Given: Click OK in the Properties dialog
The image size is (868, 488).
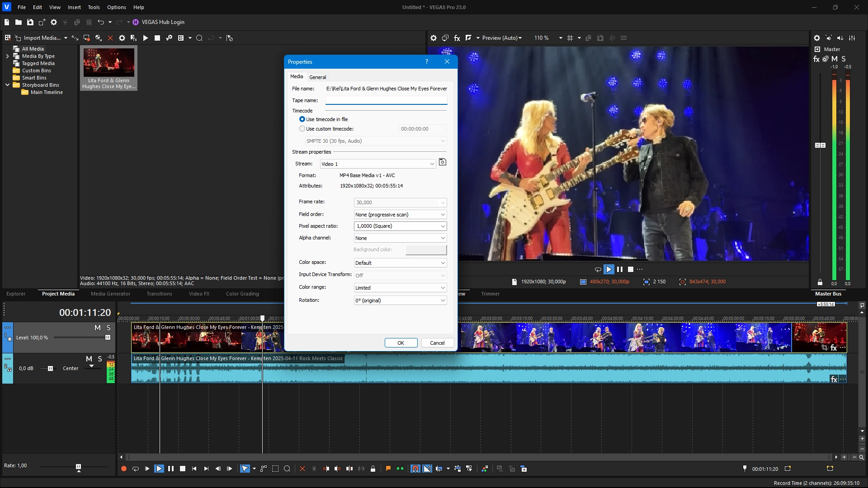Looking at the screenshot, I should 401,343.
